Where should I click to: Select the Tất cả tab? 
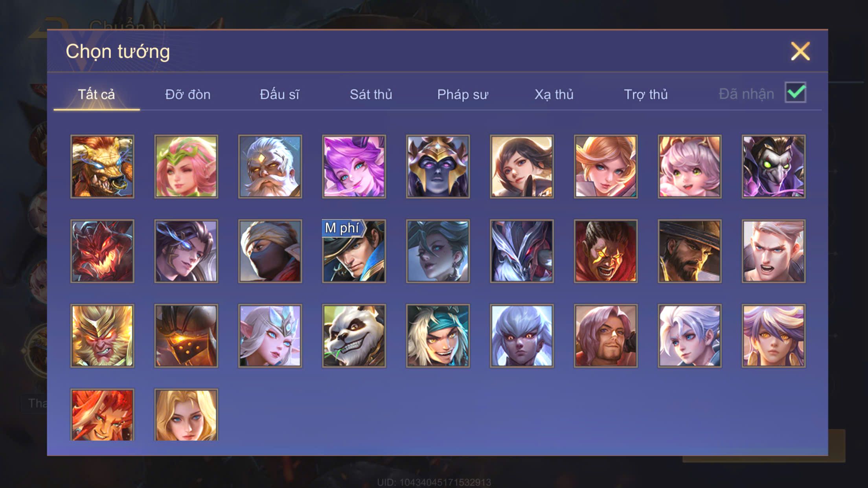(x=96, y=95)
